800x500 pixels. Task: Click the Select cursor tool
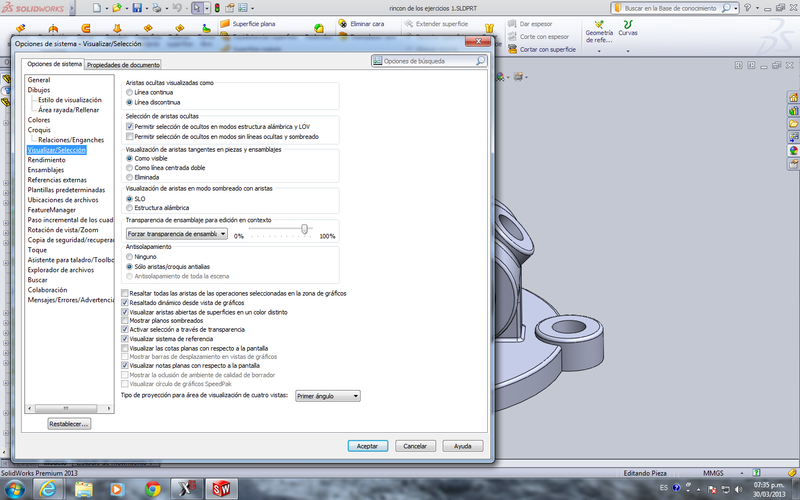tap(197, 8)
